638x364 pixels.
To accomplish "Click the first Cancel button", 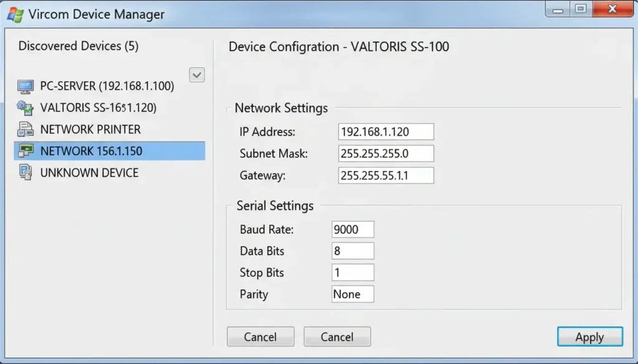I will [260, 337].
